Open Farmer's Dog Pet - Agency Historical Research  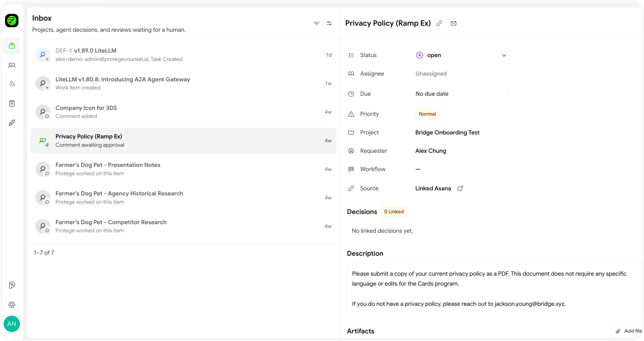click(183, 198)
